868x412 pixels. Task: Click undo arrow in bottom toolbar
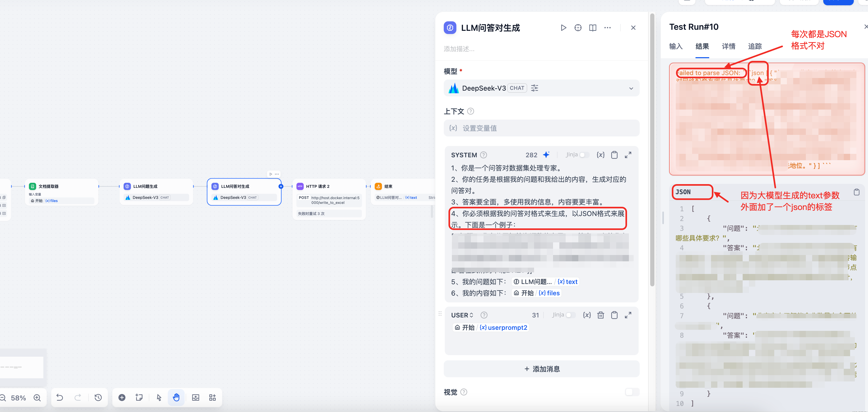tap(60, 398)
